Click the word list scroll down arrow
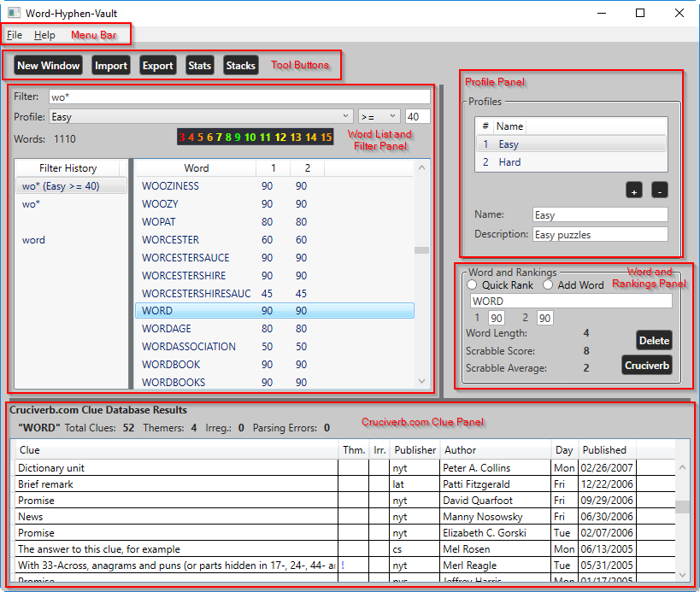 [421, 381]
